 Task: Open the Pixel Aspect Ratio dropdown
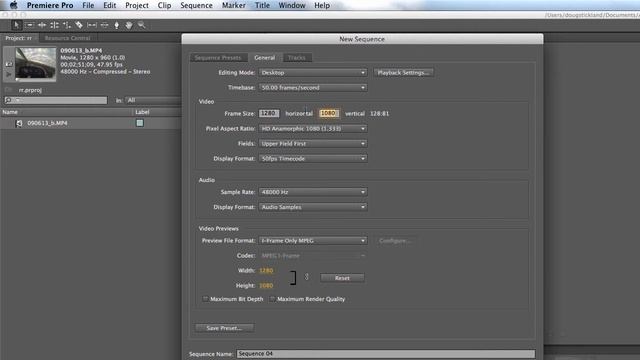pos(313,129)
